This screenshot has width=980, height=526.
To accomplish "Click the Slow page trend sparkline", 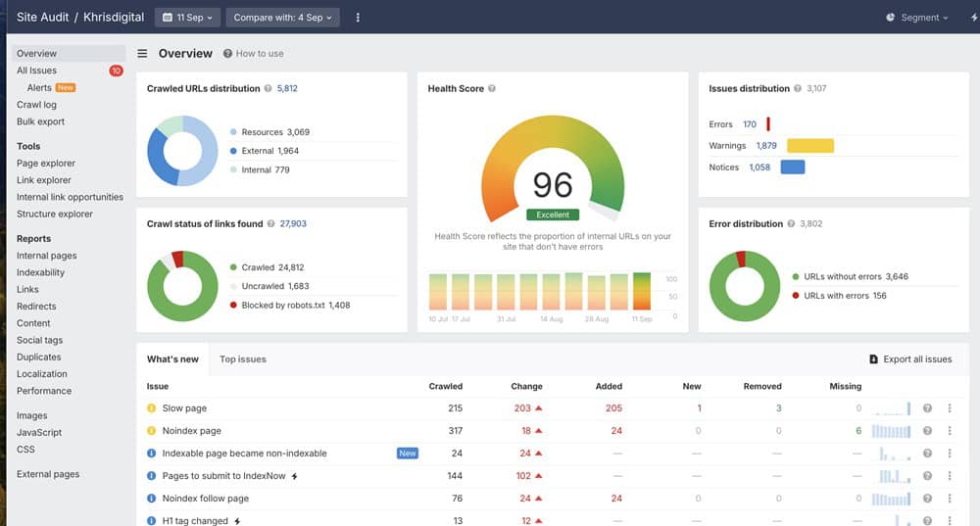I will pos(892,408).
